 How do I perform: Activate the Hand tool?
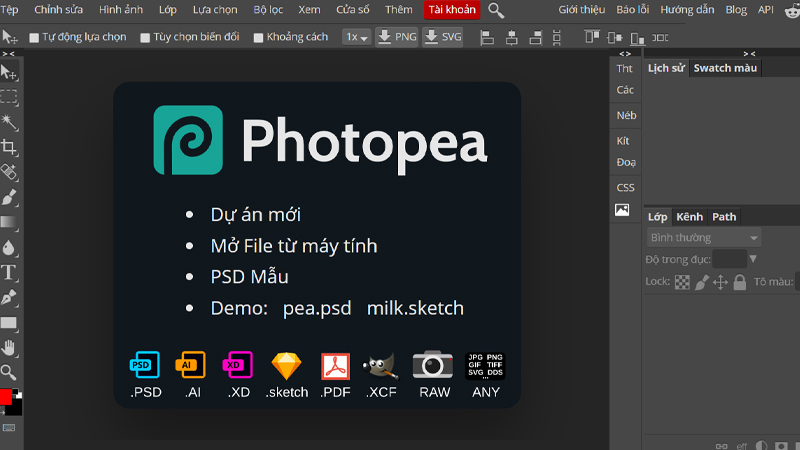tap(8, 348)
